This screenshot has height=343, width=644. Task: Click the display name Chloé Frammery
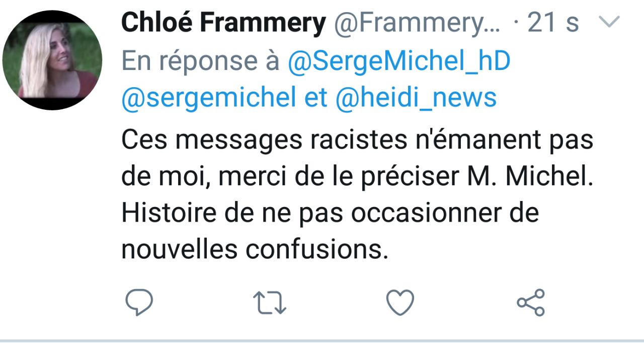tap(223, 23)
